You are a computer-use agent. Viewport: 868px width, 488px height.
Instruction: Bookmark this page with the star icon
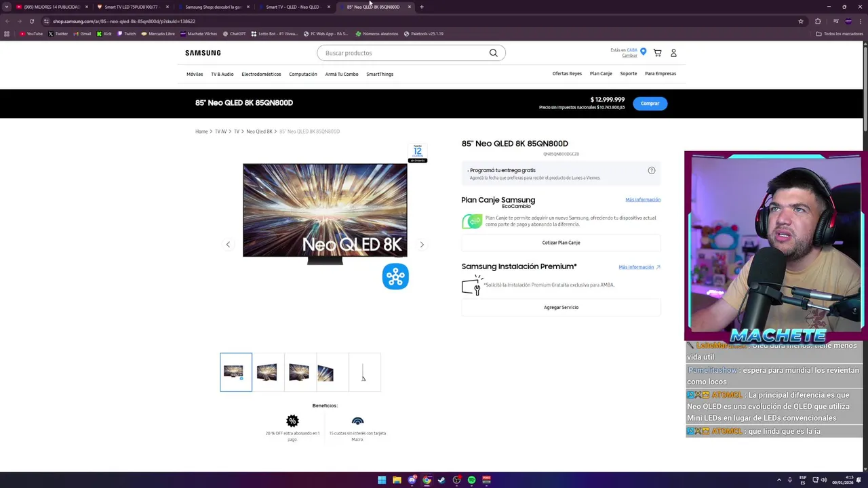tap(801, 21)
